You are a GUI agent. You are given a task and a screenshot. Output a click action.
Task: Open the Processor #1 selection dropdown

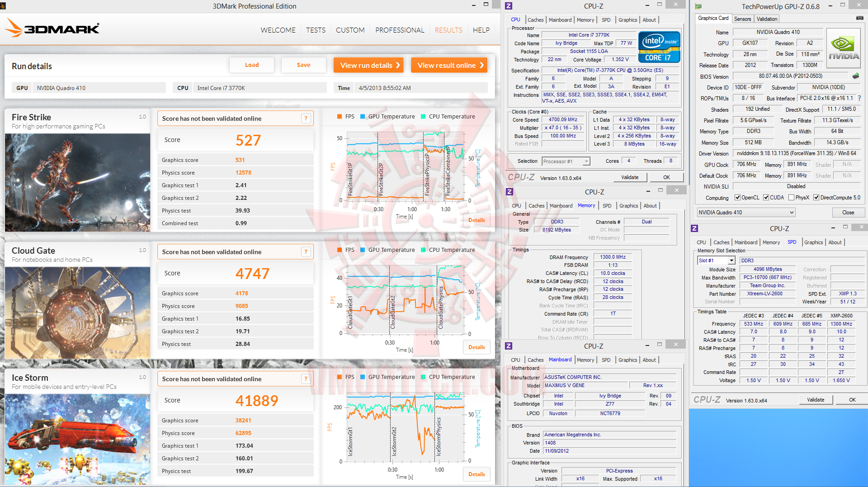click(x=566, y=161)
